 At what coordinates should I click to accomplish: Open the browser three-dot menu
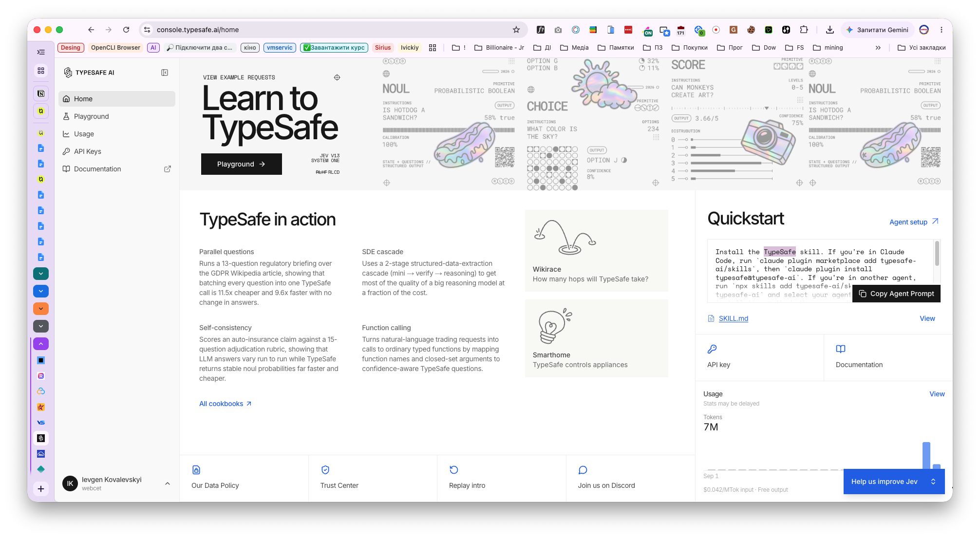(x=942, y=30)
